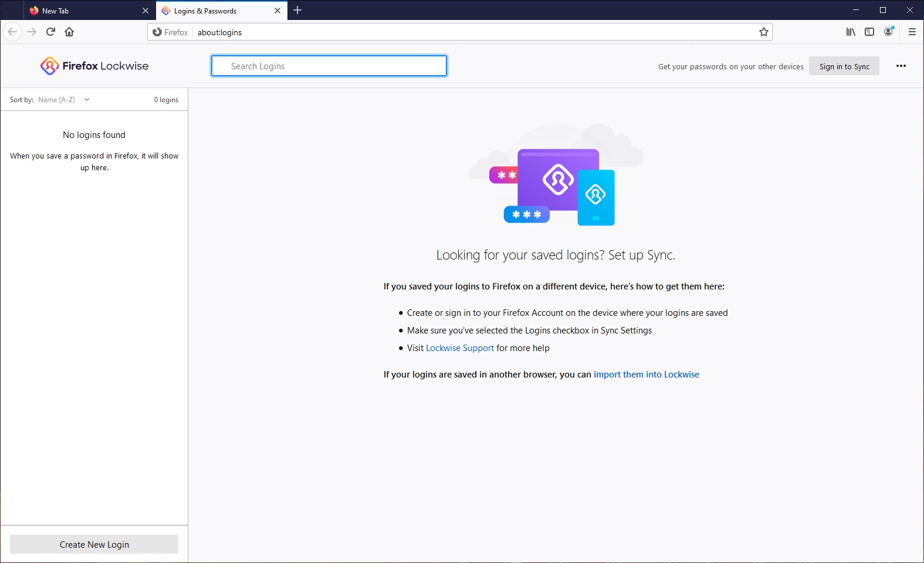This screenshot has height=563, width=924.
Task: Close the Firefox window
Action: [x=910, y=10]
